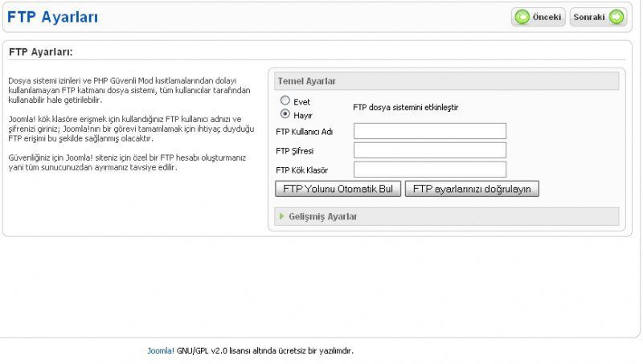Screen dimensions: 643x364
Task: Expand the Gelişmiş Ayarlar panel label
Action: click(323, 217)
